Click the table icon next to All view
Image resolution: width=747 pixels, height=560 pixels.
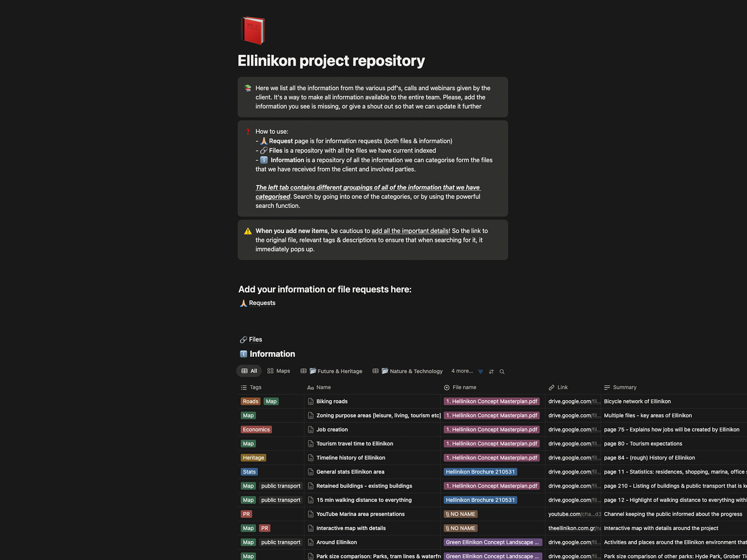coord(245,371)
